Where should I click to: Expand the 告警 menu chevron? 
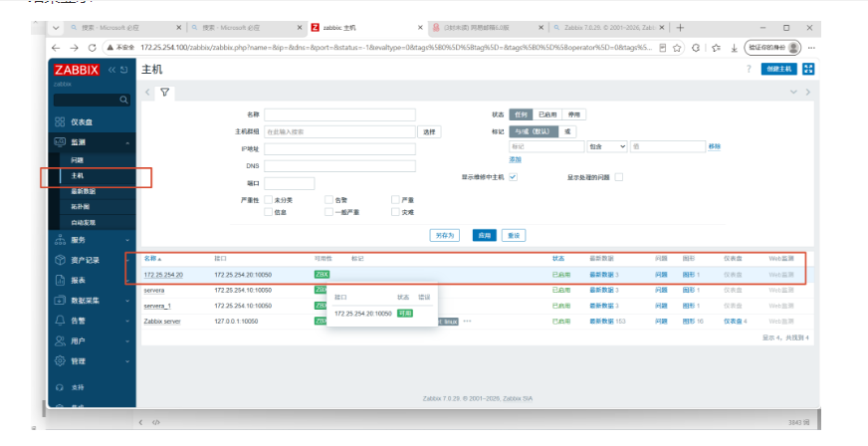pos(127,321)
